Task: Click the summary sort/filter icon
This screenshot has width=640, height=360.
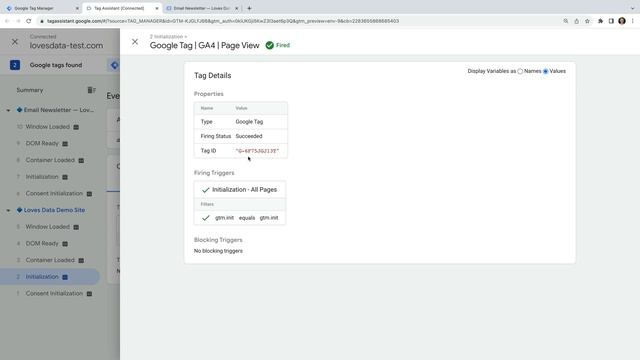Action: point(91,90)
